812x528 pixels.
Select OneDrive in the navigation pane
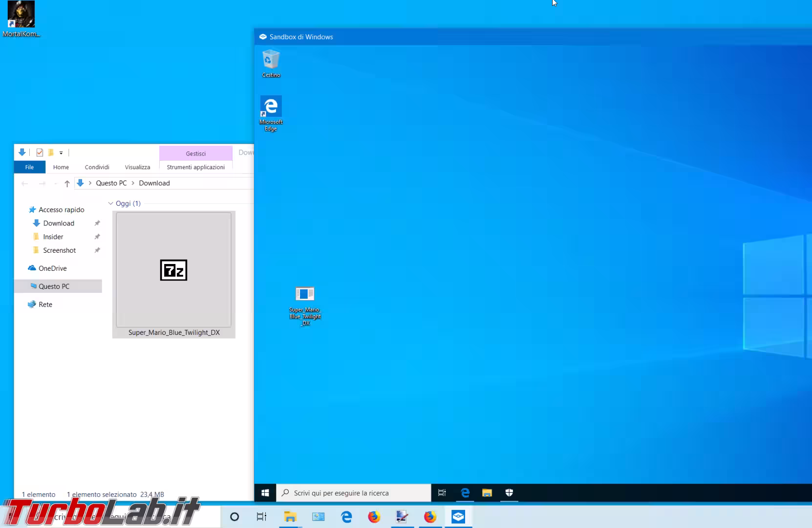click(x=52, y=268)
